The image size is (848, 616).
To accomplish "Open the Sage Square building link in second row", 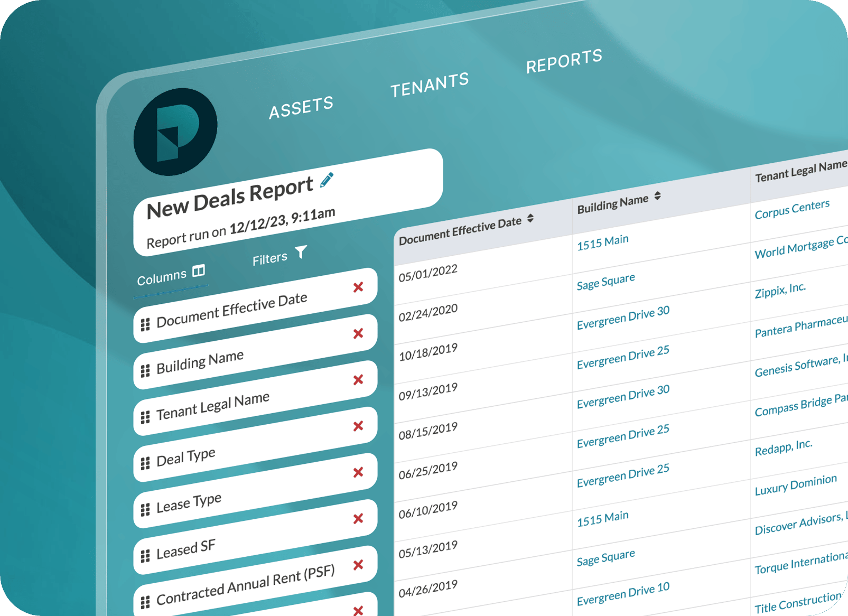I will (x=605, y=282).
